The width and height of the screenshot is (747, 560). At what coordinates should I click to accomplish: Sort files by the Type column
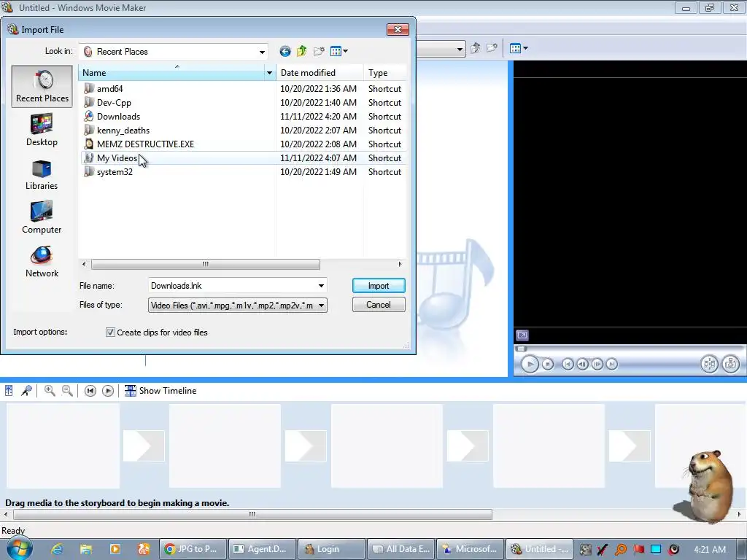(385, 73)
